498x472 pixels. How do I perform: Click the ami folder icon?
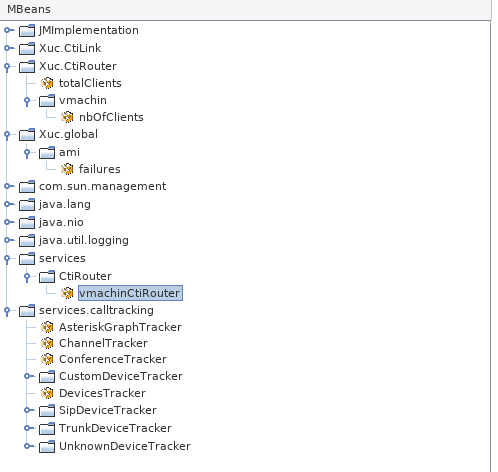pyautogui.click(x=47, y=152)
